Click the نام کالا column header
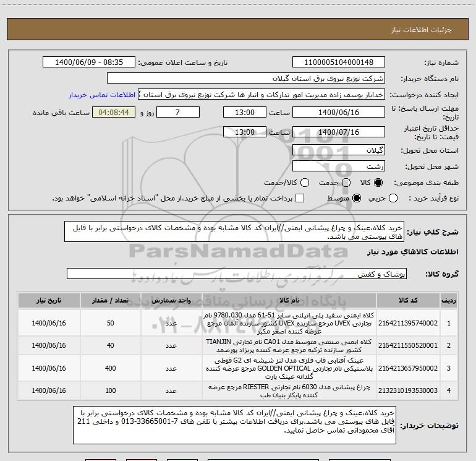476x461 pixels. pyautogui.click(x=289, y=300)
